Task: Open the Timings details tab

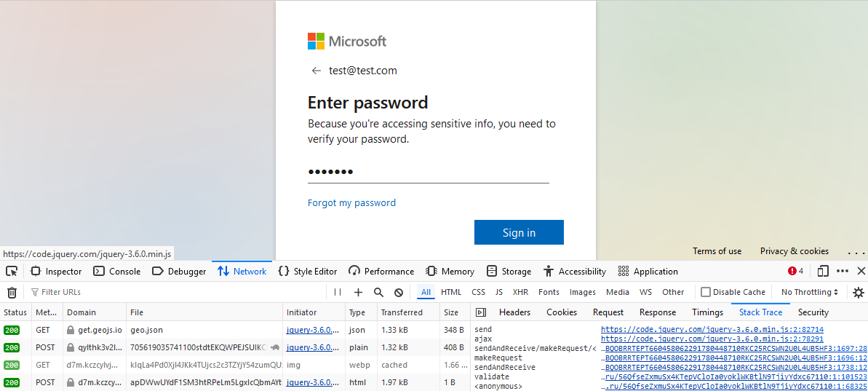Action: click(707, 312)
